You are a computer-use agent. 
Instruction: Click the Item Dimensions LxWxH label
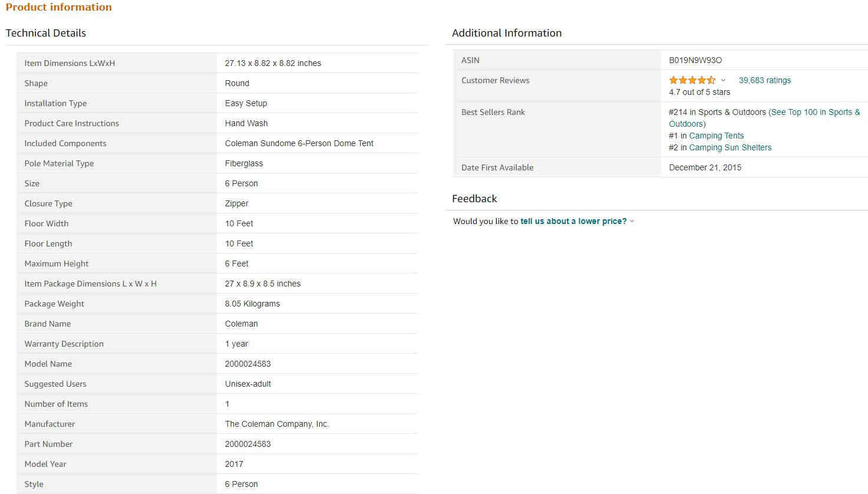70,63
